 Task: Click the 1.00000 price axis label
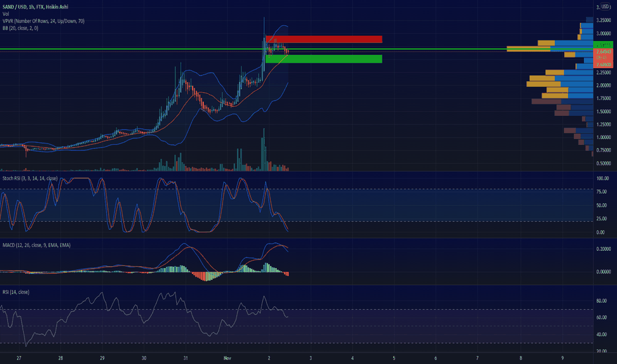pos(604,138)
